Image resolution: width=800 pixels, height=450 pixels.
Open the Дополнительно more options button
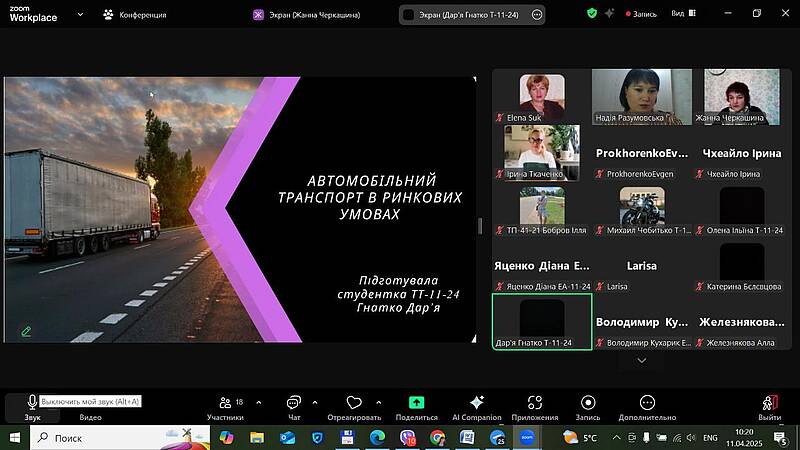tap(647, 404)
